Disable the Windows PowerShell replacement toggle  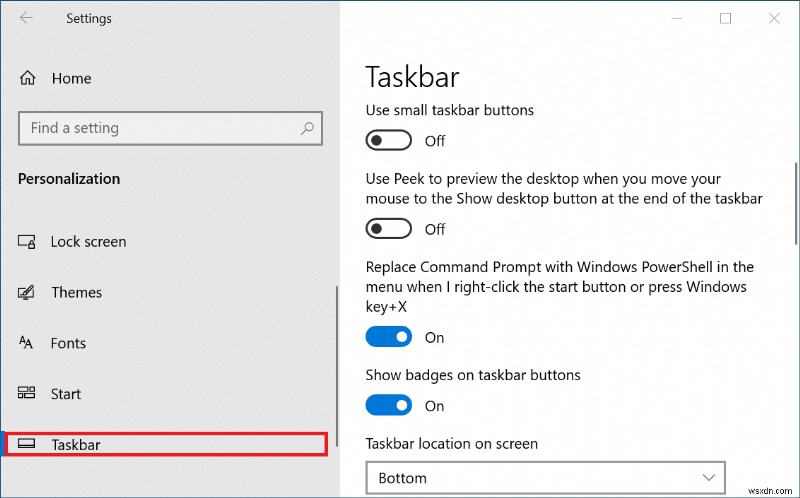coord(389,338)
